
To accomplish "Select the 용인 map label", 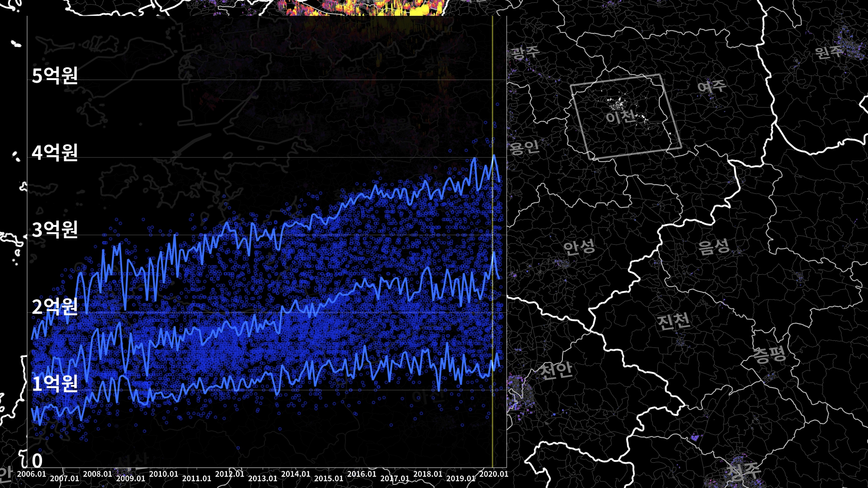I will (524, 147).
